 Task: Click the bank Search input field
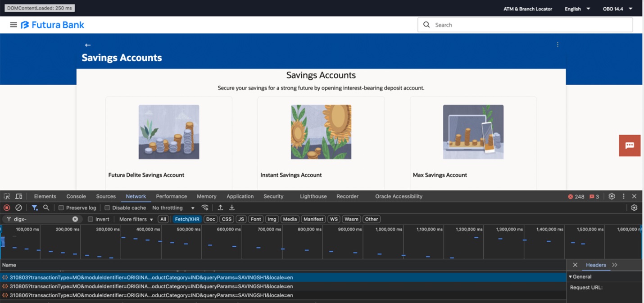coord(531,25)
